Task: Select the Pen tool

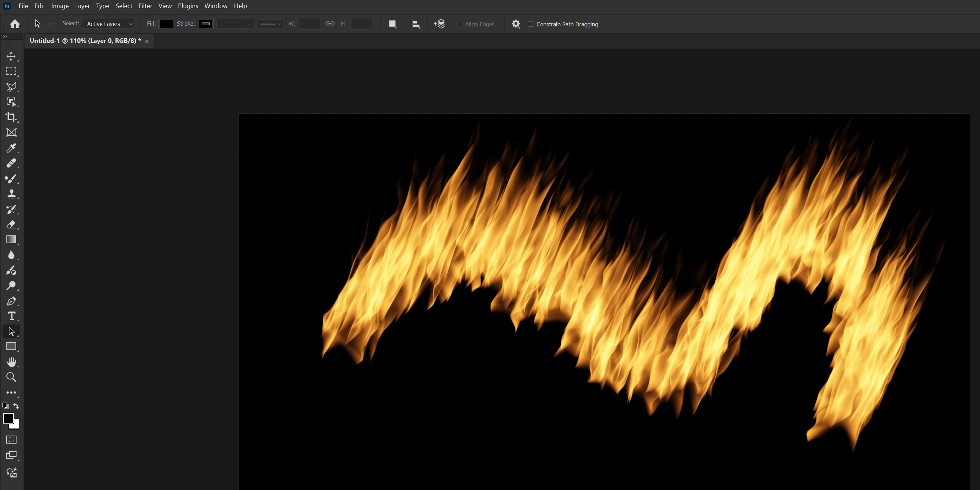Action: click(11, 301)
